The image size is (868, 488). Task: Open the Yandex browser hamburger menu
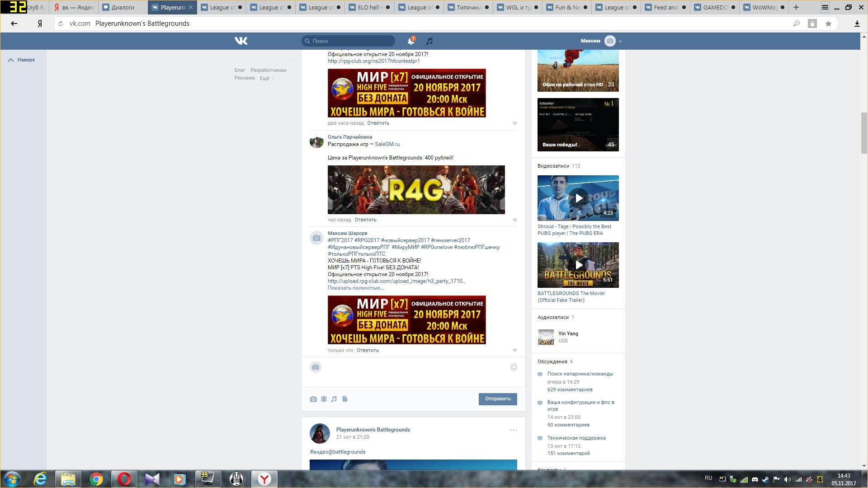click(x=825, y=7)
